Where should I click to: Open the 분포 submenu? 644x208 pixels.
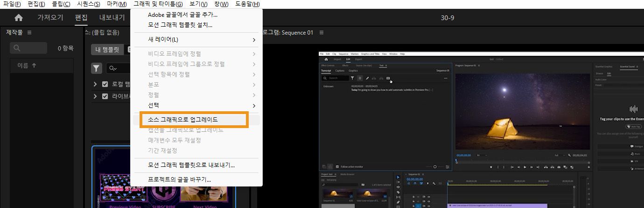pos(196,85)
